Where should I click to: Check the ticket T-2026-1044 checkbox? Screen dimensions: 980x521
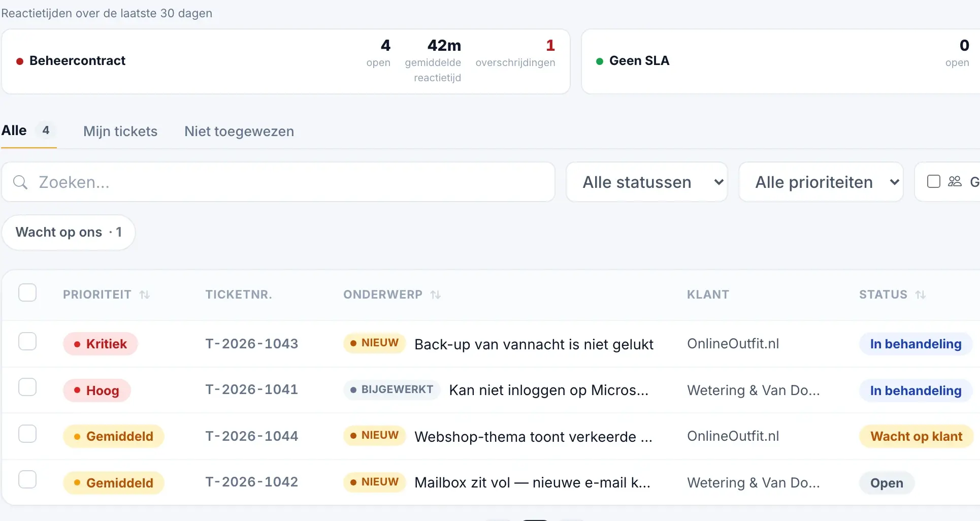point(27,434)
